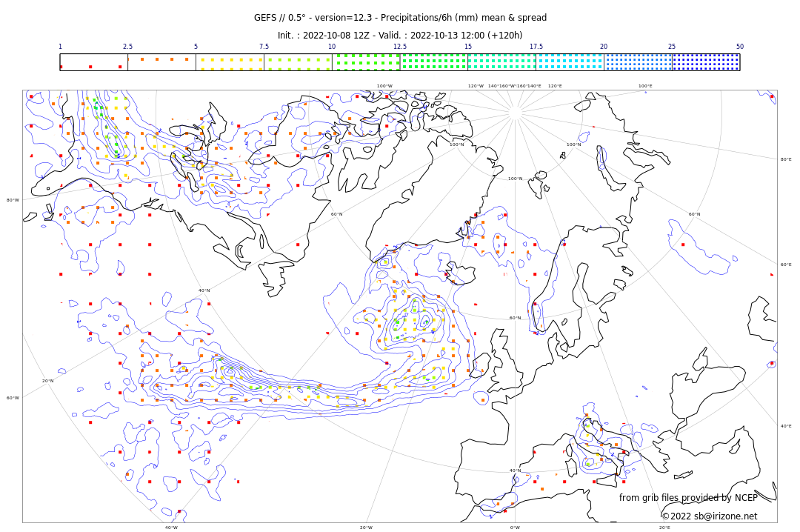The width and height of the screenshot is (800, 532).
Task: Select the cyan 17.5–20 mm legend swatch
Action: [570, 61]
